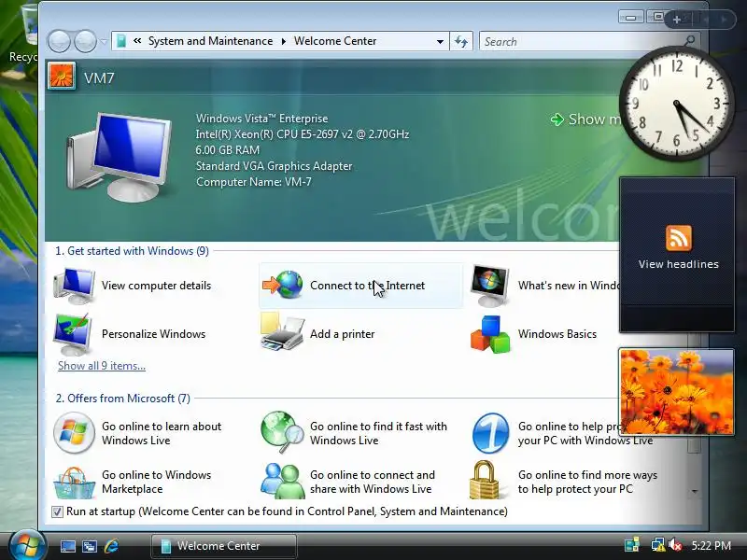
Task: Click the orange flowers slideshow gadget
Action: (676, 392)
